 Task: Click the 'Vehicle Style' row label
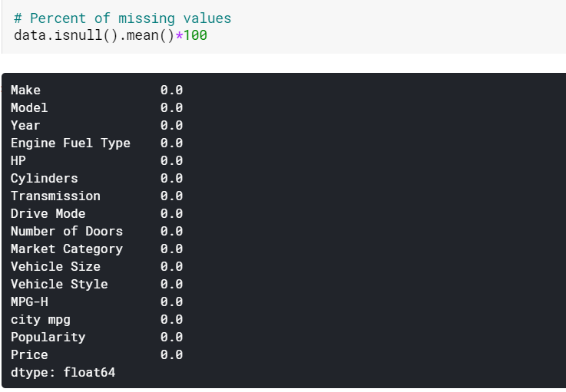pos(59,285)
